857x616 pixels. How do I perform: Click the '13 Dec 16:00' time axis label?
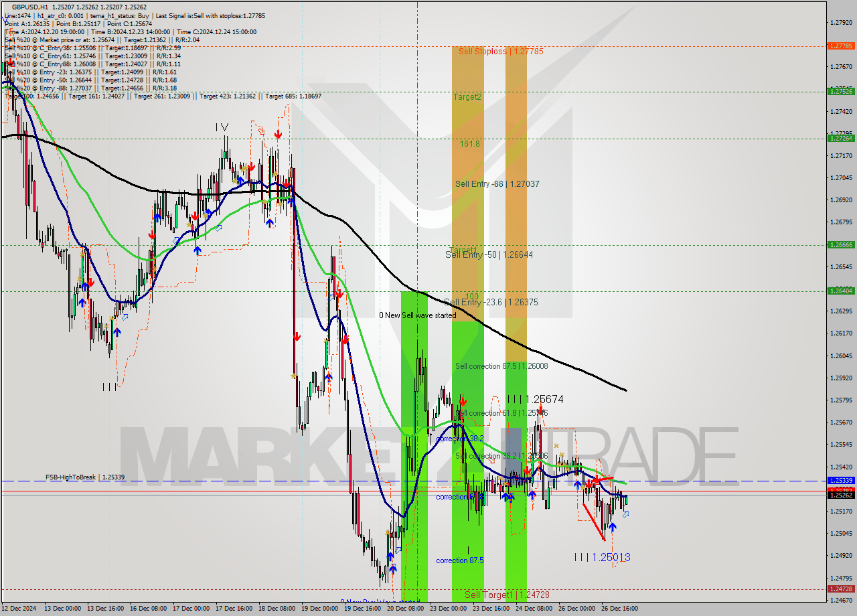[x=104, y=609]
